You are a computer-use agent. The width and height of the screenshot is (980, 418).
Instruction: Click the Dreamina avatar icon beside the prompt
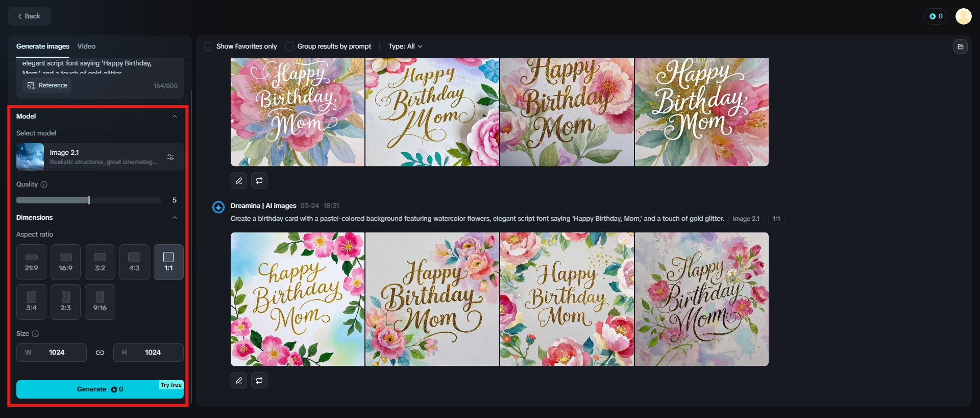[218, 207]
